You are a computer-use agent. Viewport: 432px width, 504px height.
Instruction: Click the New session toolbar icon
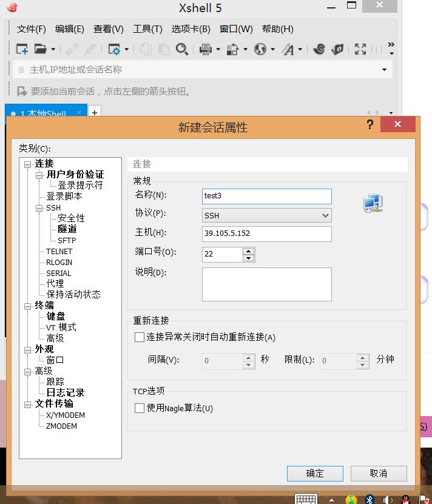[x=22, y=49]
